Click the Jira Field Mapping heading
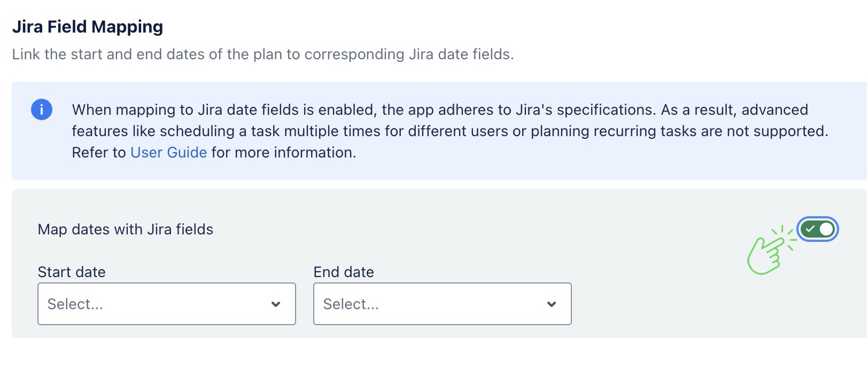Image resolution: width=868 pixels, height=370 pixels. [x=88, y=26]
